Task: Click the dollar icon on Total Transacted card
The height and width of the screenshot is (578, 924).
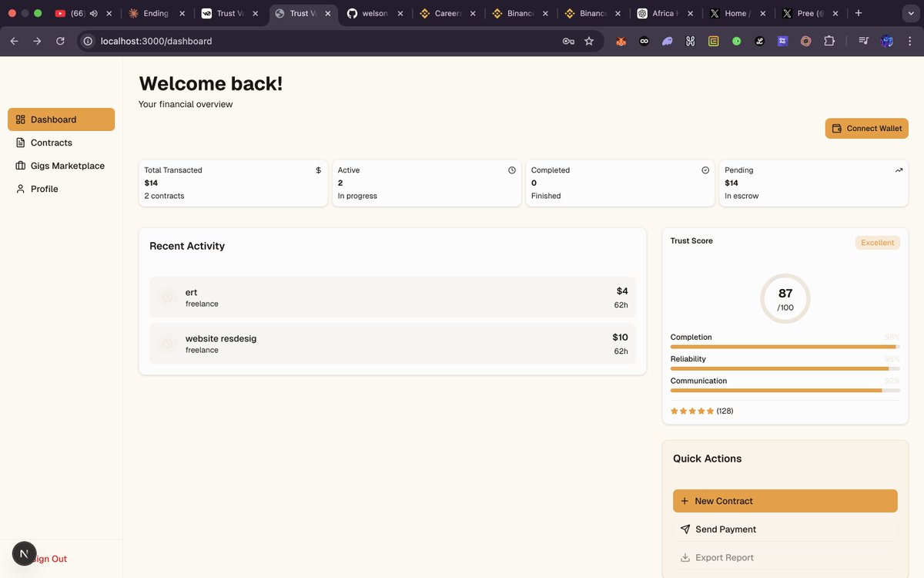Action: tap(318, 170)
